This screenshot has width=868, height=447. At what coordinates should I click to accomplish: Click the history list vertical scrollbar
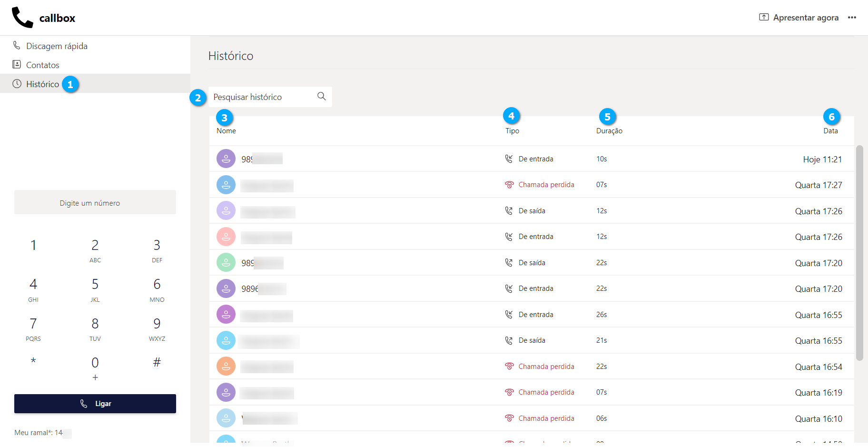[859, 252]
